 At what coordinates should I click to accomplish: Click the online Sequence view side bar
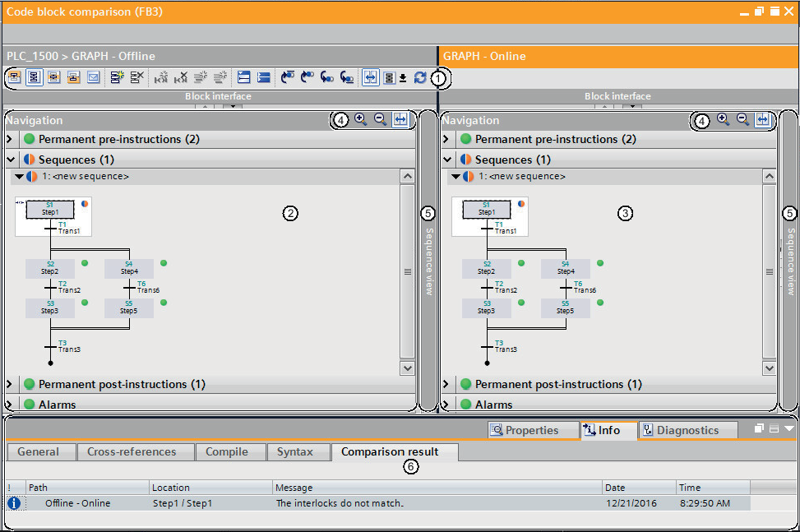point(788,261)
